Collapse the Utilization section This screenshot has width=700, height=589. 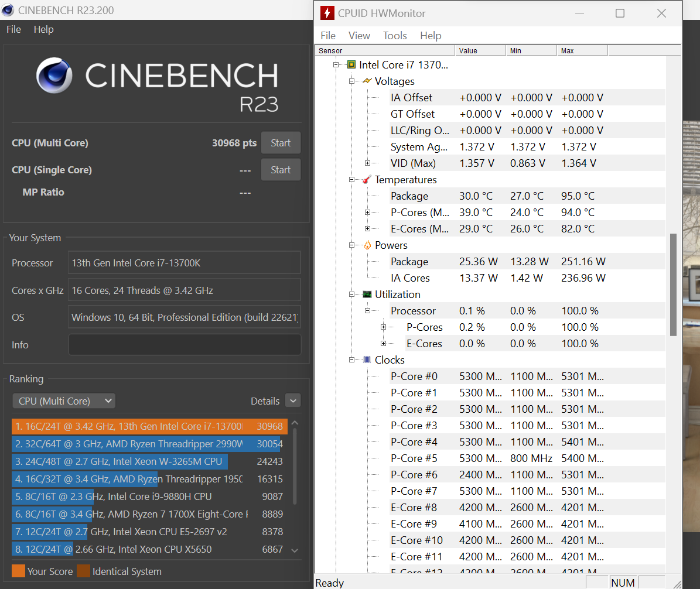click(351, 294)
